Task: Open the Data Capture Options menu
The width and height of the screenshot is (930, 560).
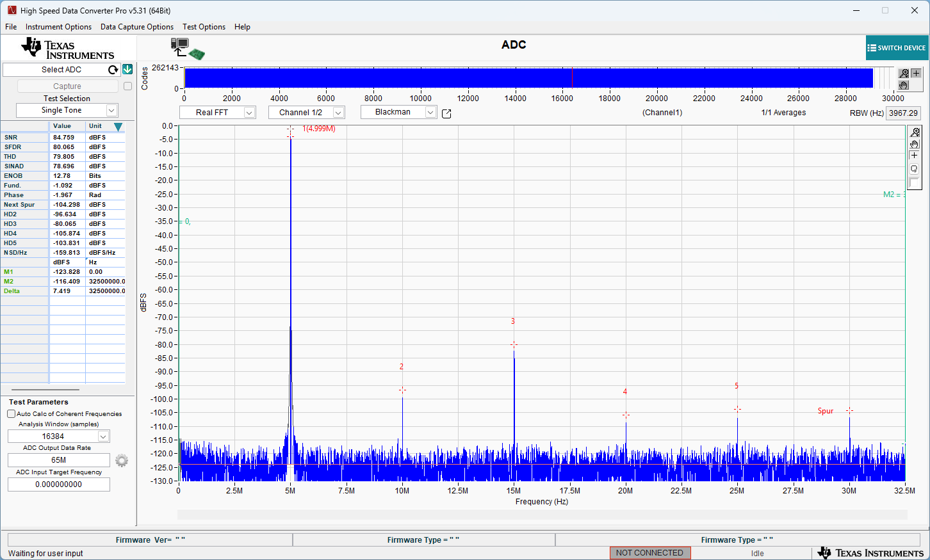Action: pos(137,27)
